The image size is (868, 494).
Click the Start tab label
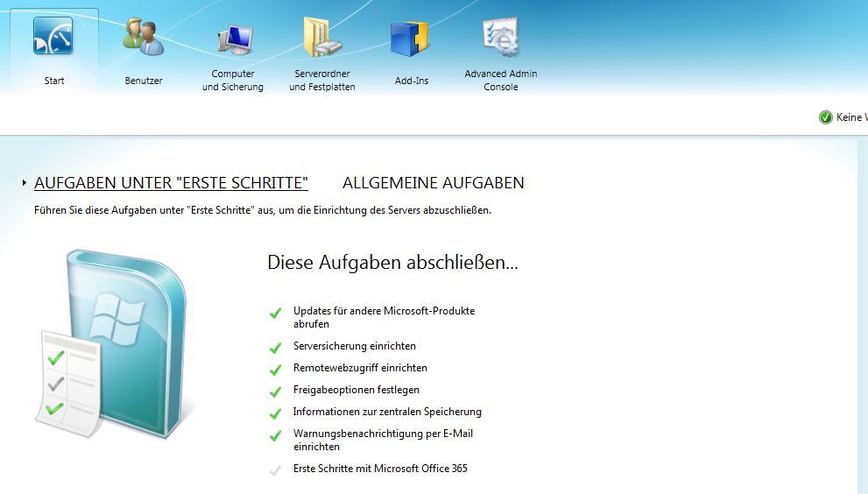(54, 81)
